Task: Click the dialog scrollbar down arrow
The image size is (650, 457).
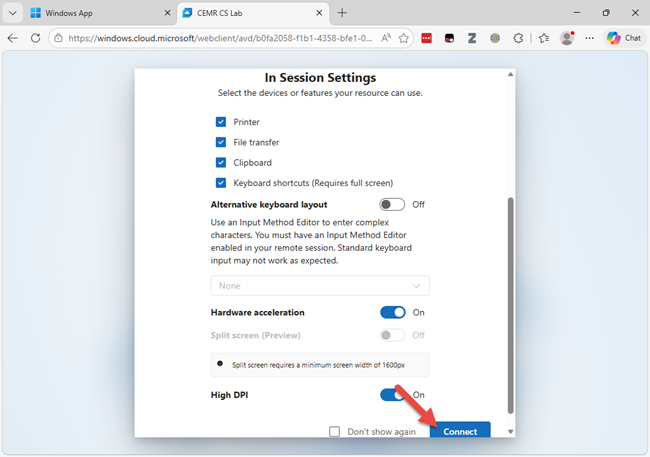Action: [x=511, y=432]
